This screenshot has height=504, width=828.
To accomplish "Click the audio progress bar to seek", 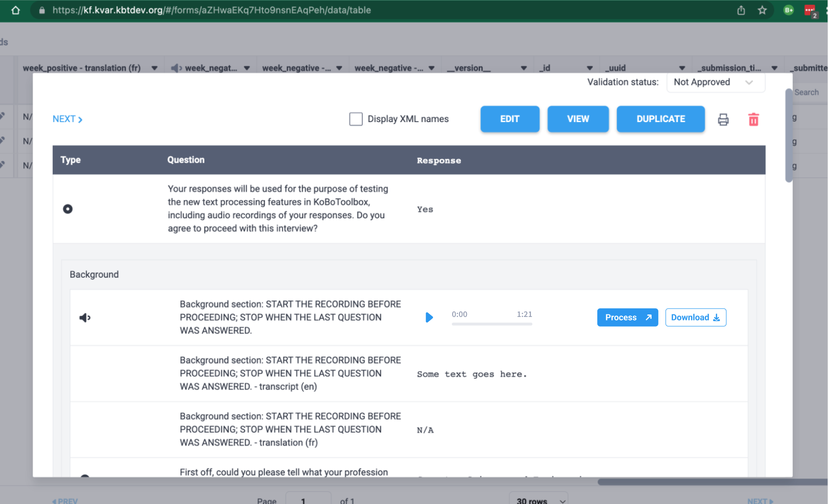I will (492, 323).
